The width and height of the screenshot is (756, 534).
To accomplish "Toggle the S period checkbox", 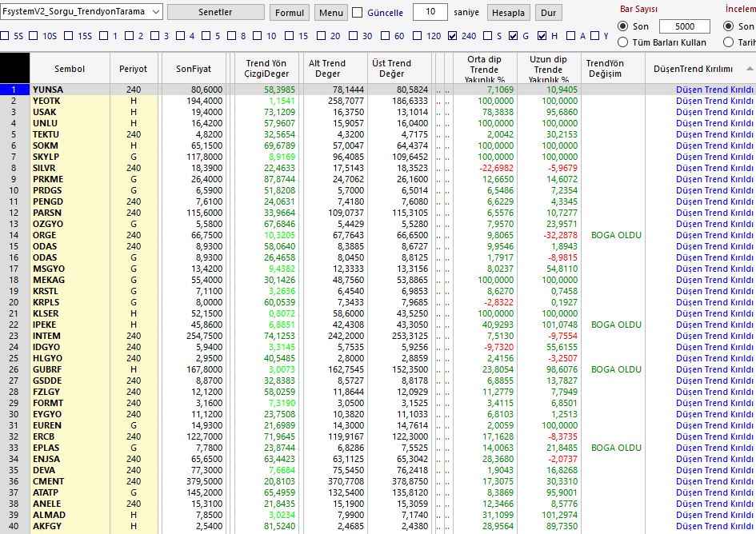I will click(x=487, y=36).
